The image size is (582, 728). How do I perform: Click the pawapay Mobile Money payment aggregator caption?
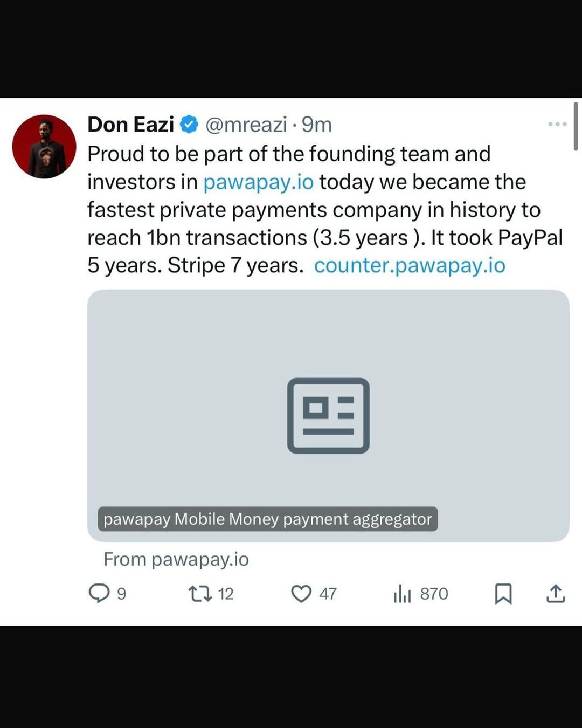pos(267,519)
